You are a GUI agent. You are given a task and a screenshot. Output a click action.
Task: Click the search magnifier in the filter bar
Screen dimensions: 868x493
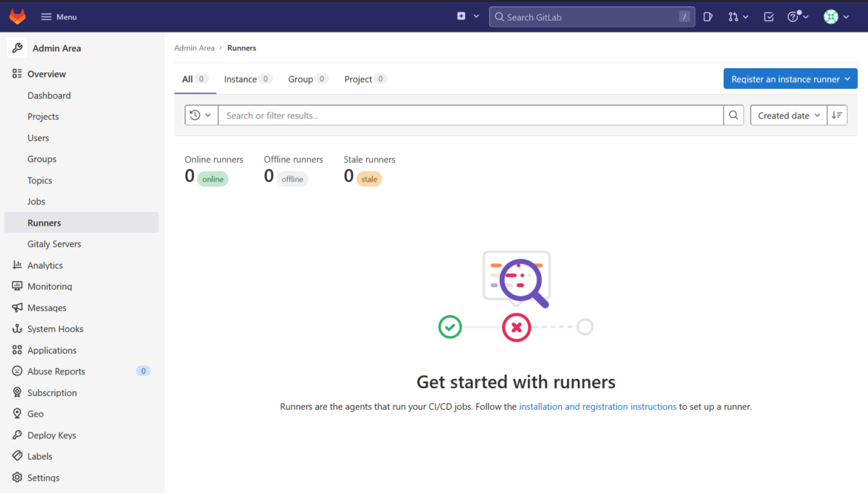pos(733,115)
